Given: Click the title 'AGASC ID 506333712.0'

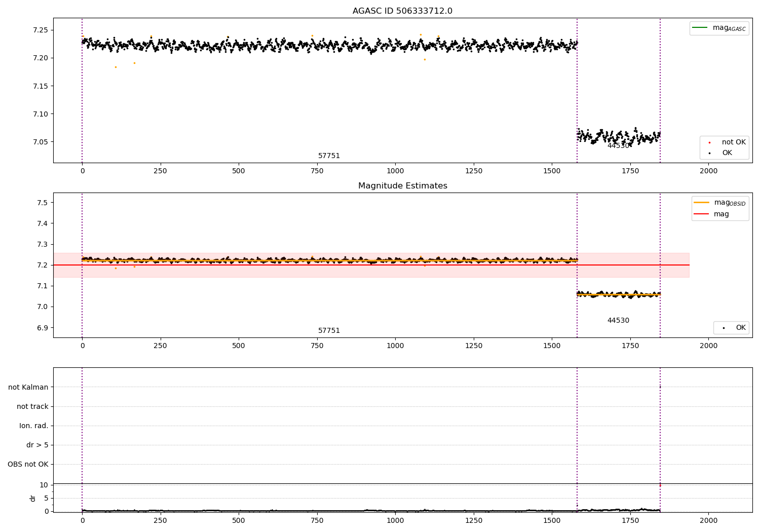Looking at the screenshot, I should [402, 11].
